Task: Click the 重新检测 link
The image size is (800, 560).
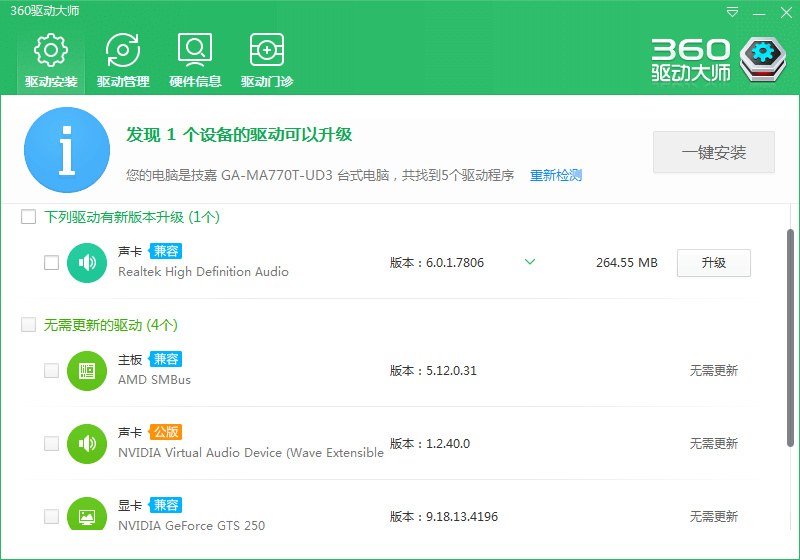Action: [x=556, y=175]
